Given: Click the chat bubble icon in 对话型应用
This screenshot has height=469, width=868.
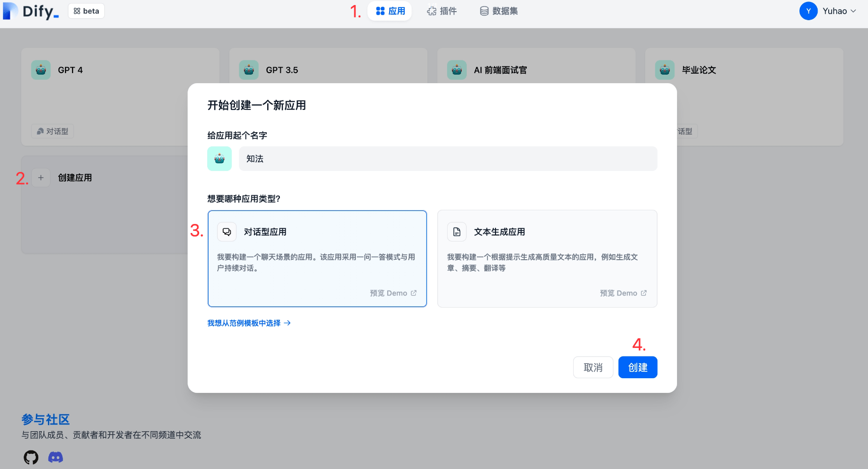Looking at the screenshot, I should click(227, 232).
